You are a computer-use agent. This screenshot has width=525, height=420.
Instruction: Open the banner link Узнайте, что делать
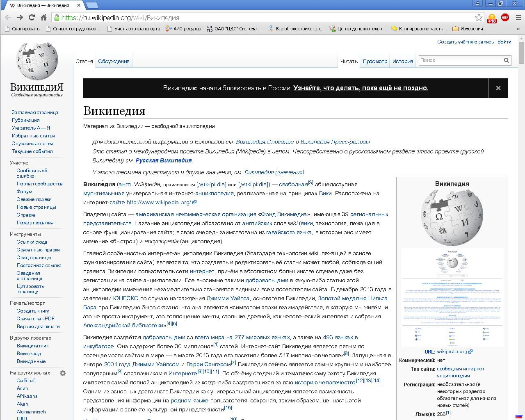click(x=361, y=88)
